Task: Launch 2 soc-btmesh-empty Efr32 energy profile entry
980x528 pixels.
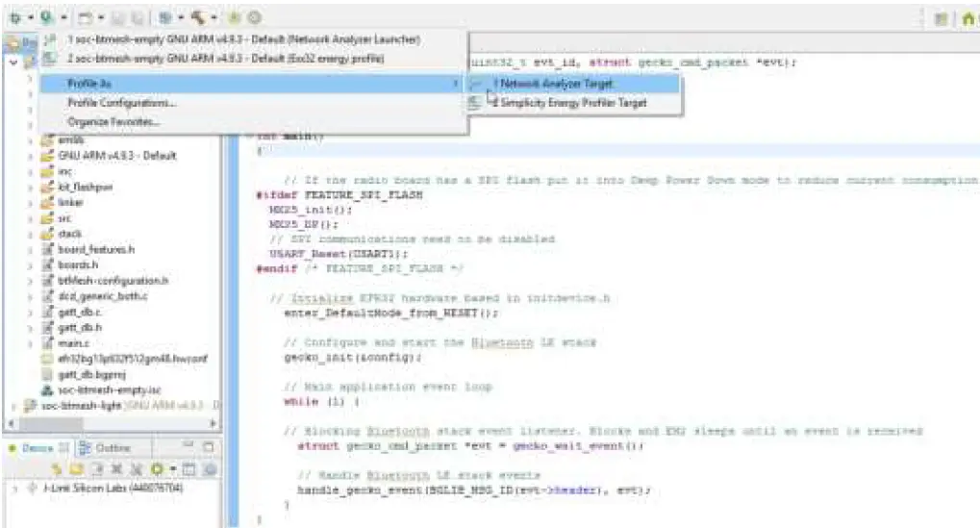Action: (x=254, y=59)
